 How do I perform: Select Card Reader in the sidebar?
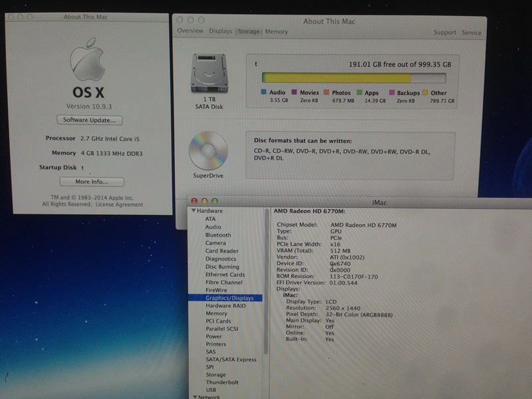tap(222, 251)
